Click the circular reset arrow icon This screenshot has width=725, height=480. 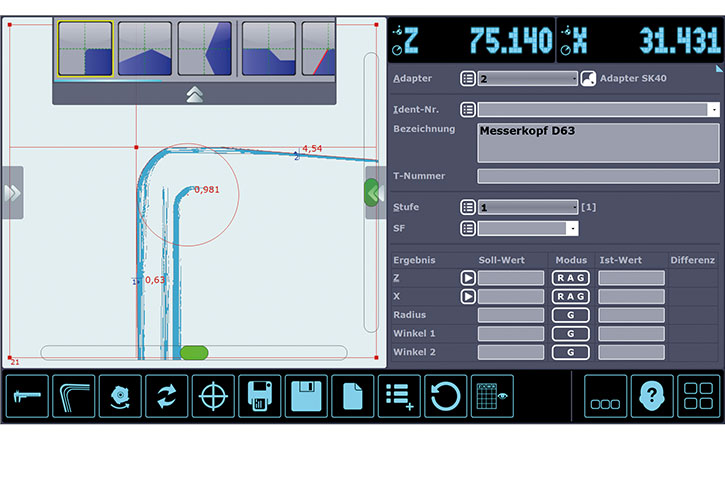pos(445,396)
